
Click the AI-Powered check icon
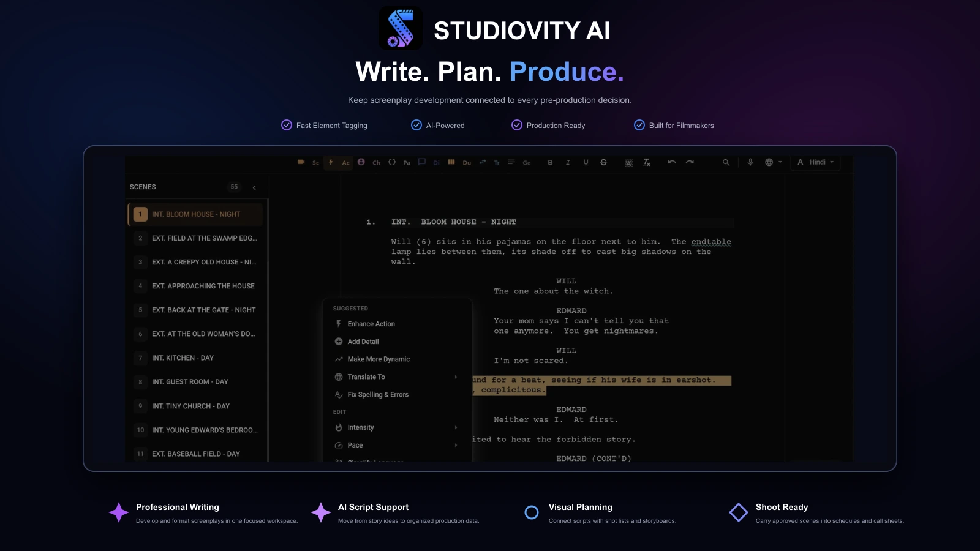[x=417, y=125]
